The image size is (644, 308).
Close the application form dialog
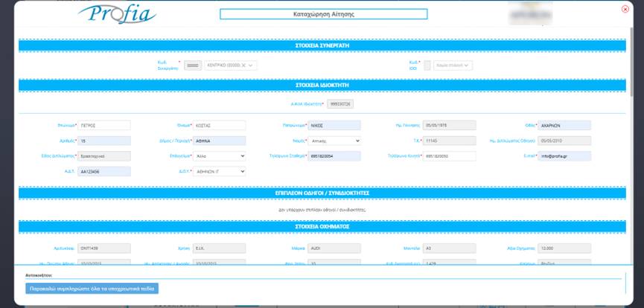(x=625, y=9)
